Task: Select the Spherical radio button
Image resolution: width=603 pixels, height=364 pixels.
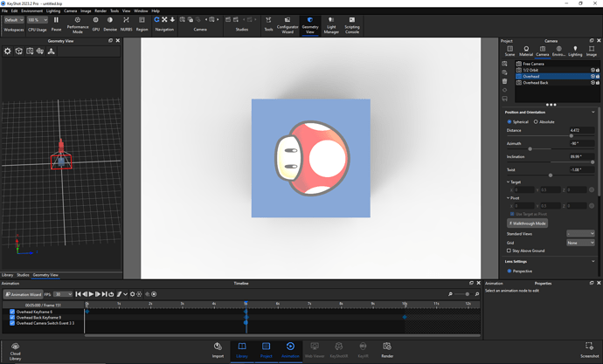Action: pyautogui.click(x=509, y=121)
